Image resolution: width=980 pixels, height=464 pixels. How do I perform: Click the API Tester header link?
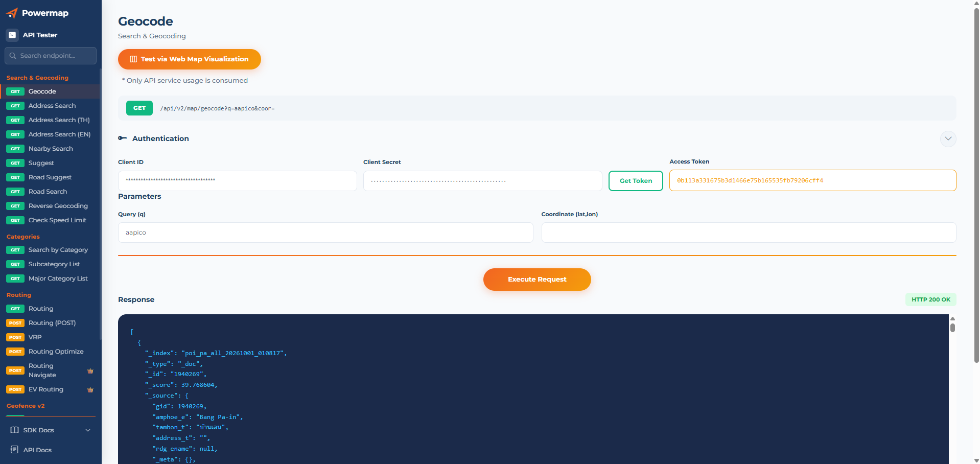(x=40, y=35)
